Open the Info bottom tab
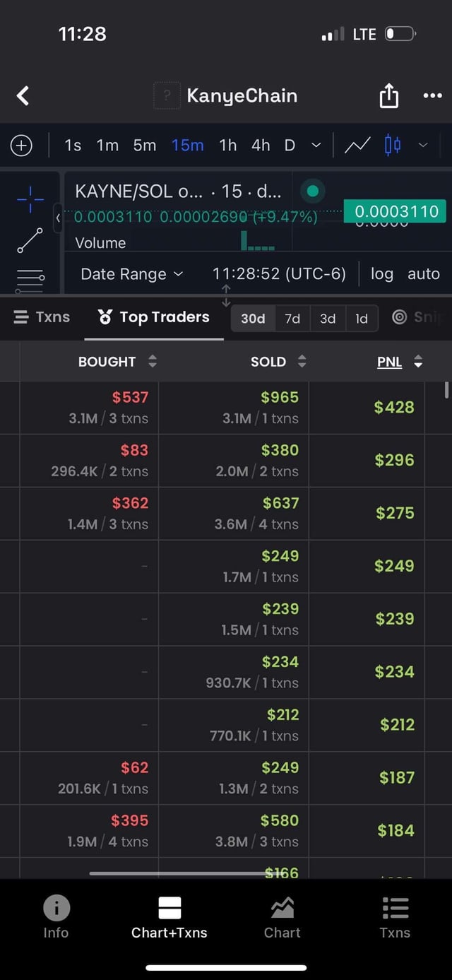452x980 pixels. (x=56, y=917)
